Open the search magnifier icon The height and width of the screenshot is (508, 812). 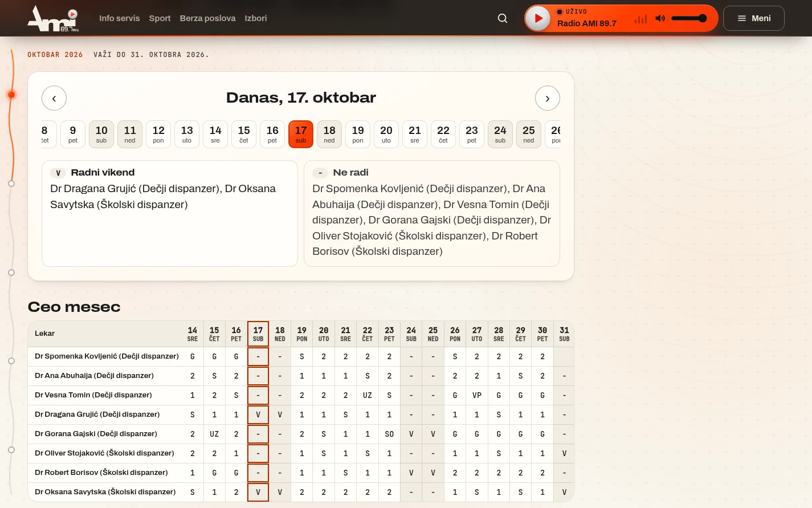click(x=503, y=18)
